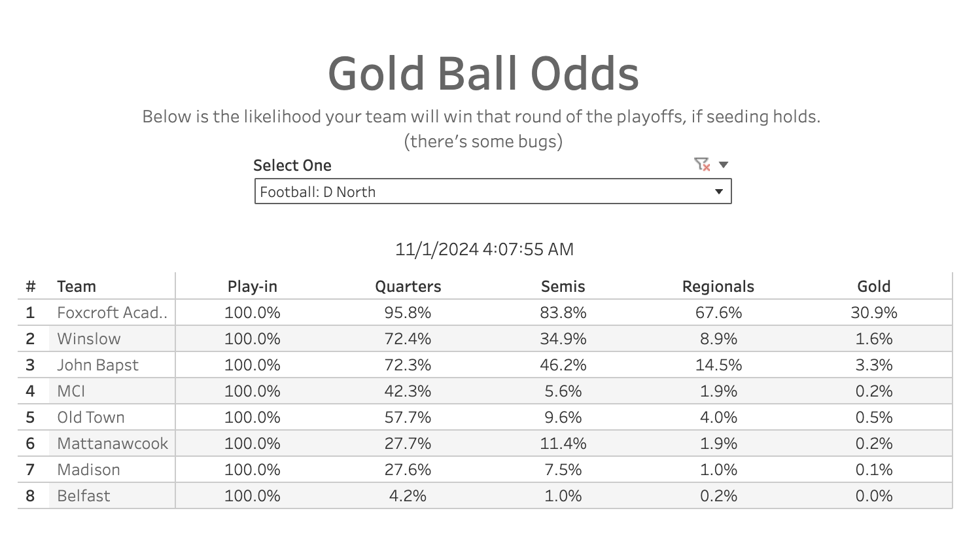Select the Foxcroft Acad.. team row

(485, 313)
